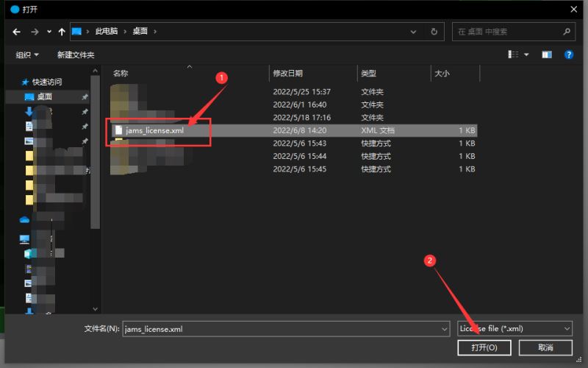
Task: Expand the file name dropdown arrow
Action: point(445,329)
